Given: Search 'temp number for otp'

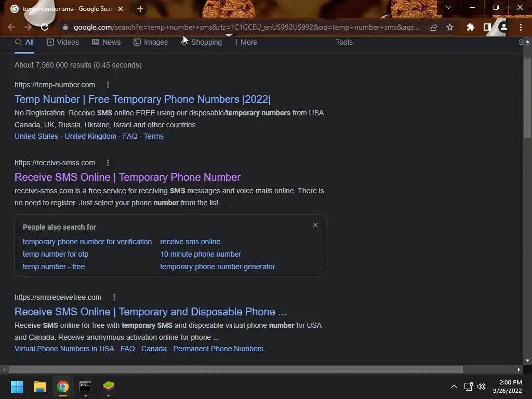Looking at the screenshot, I should coord(56,254).
